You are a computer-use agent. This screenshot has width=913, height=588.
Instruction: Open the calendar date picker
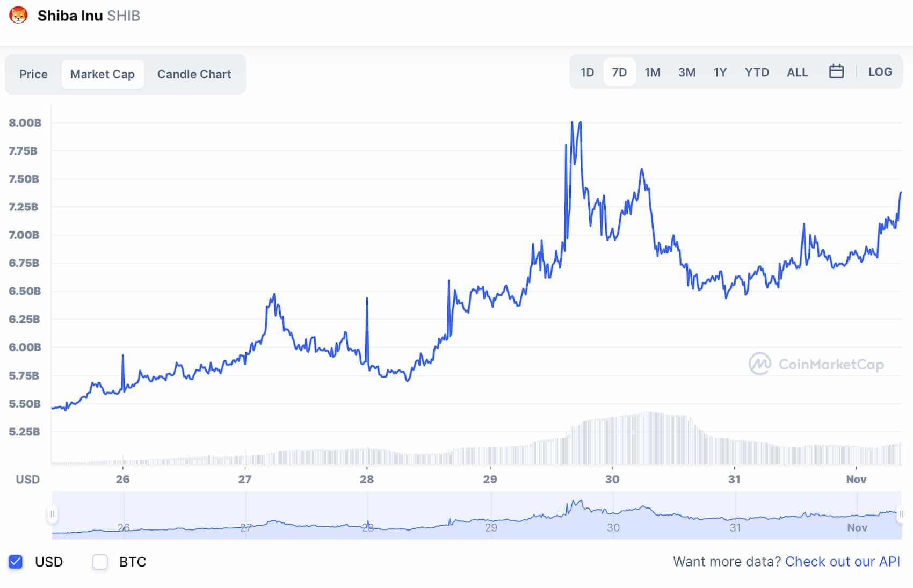click(838, 71)
